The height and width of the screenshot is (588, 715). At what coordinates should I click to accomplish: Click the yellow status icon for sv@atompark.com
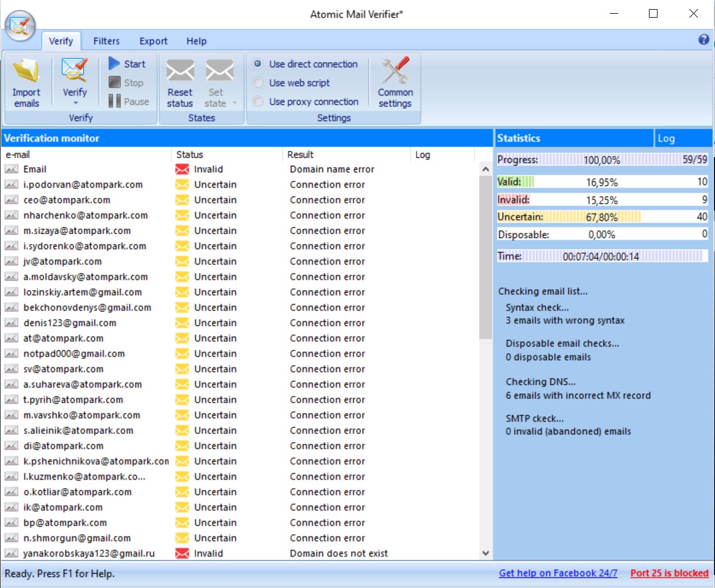click(182, 369)
